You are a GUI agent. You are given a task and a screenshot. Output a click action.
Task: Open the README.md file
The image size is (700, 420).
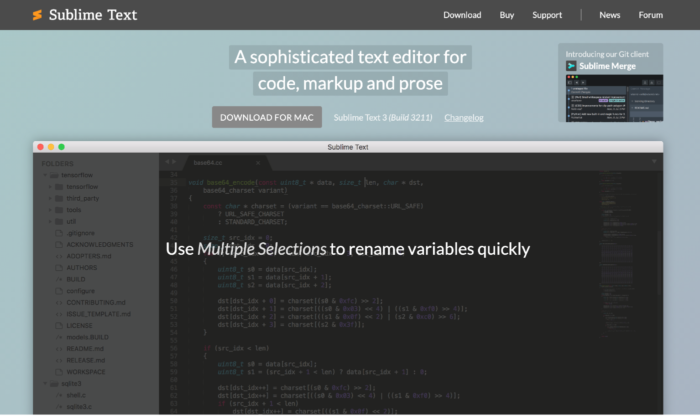pyautogui.click(x=85, y=349)
